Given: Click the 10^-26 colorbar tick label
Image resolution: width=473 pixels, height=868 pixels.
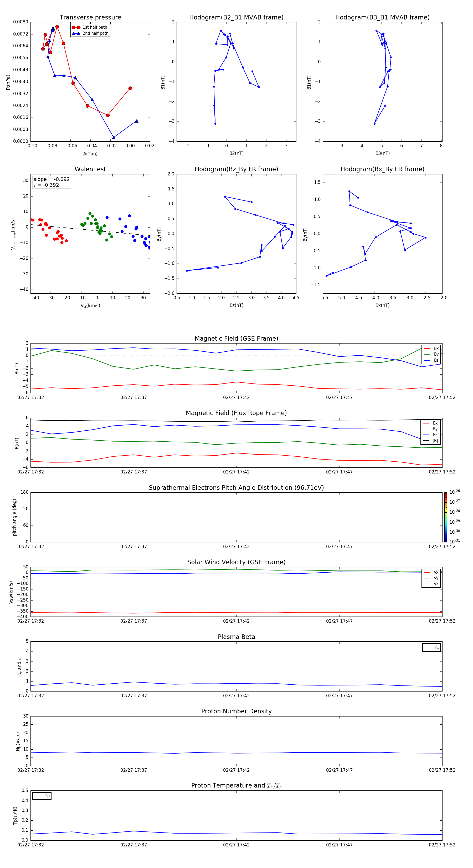Looking at the screenshot, I should pyautogui.click(x=455, y=492).
